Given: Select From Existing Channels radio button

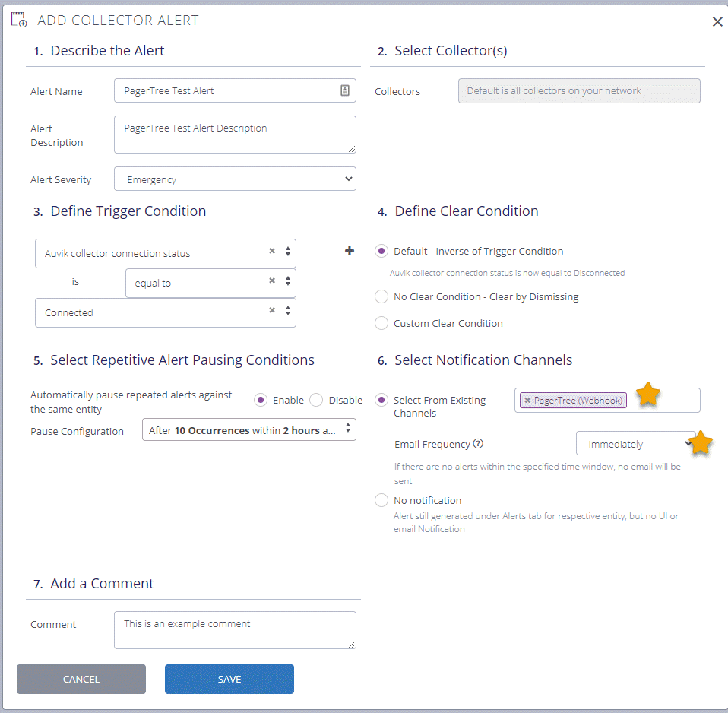Looking at the screenshot, I should [x=381, y=400].
